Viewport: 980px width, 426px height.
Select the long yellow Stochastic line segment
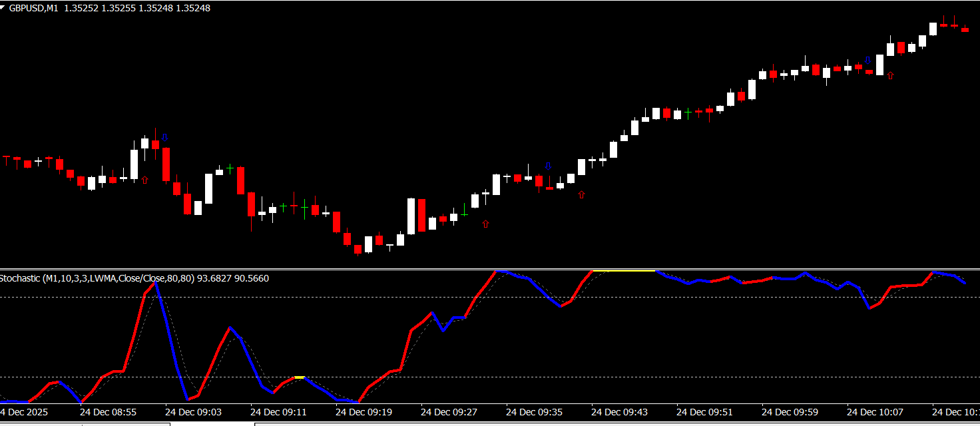[624, 271]
